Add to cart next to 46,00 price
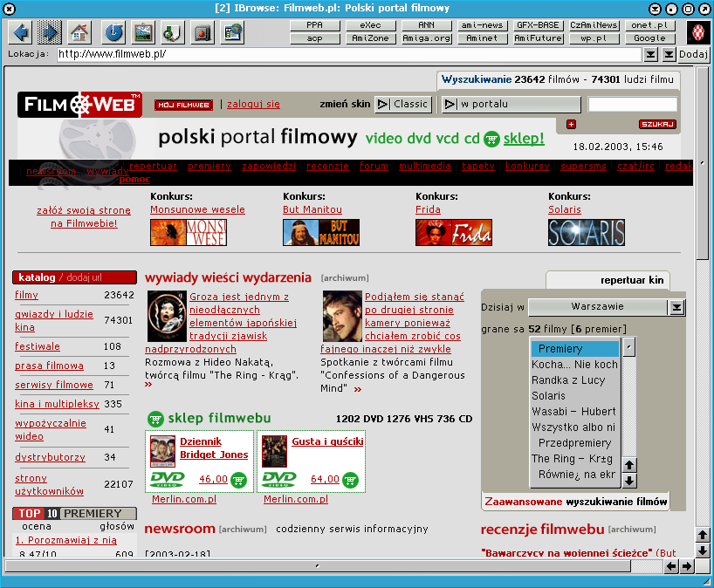 238,480
